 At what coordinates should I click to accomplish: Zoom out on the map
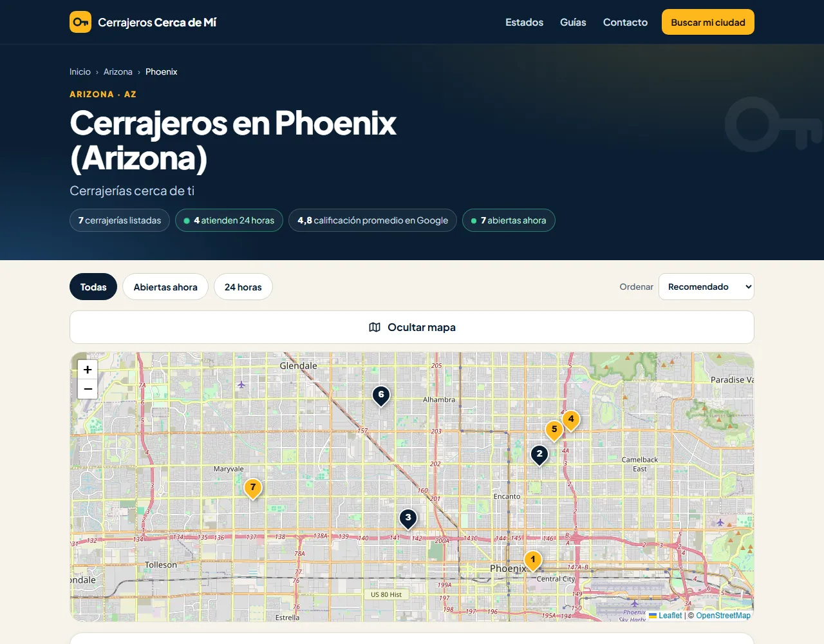88,389
